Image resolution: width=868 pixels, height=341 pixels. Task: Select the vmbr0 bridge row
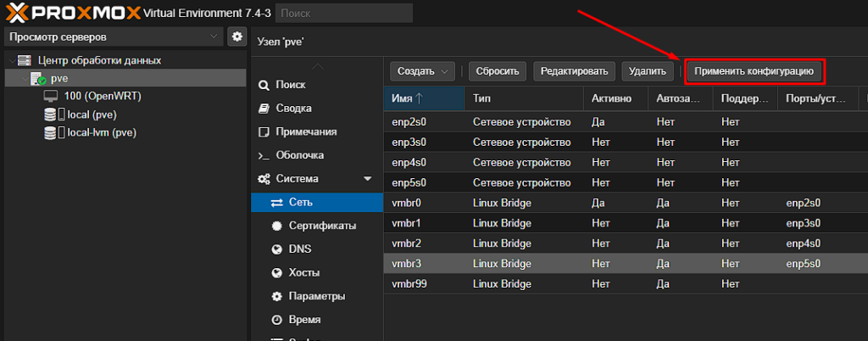pos(626,203)
